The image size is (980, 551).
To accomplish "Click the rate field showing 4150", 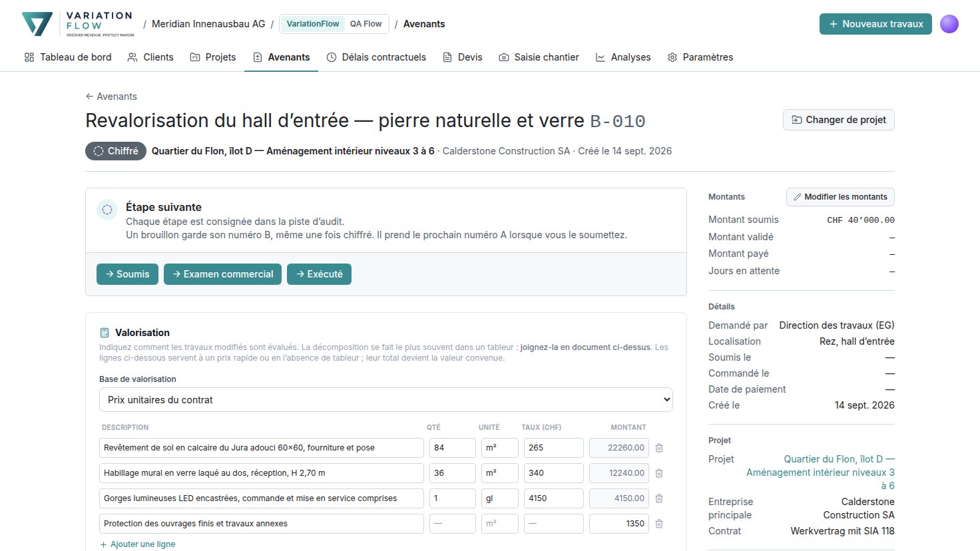I will tap(554, 498).
